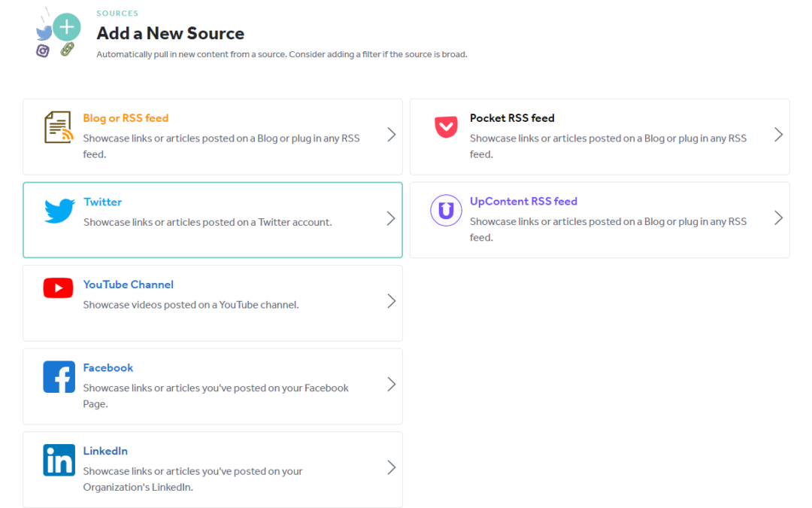The width and height of the screenshot is (812, 508).
Task: Expand the LinkedIn source chevron
Action: pos(391,467)
